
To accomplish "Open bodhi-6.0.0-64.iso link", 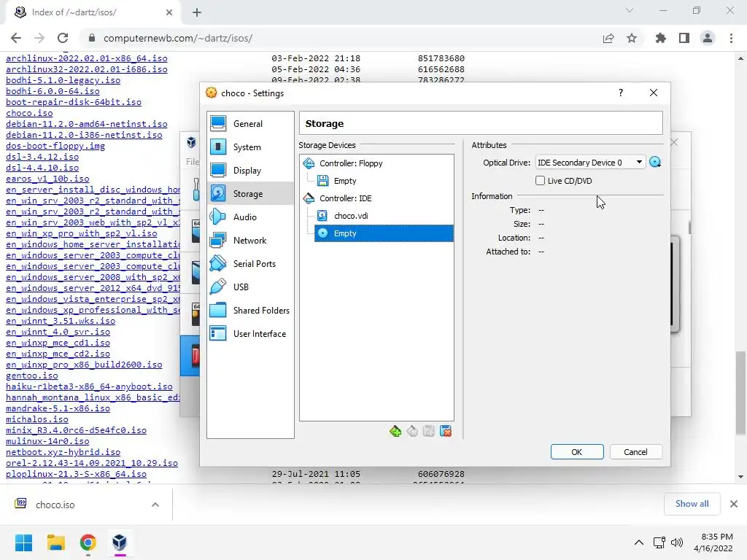I will coord(53,91).
